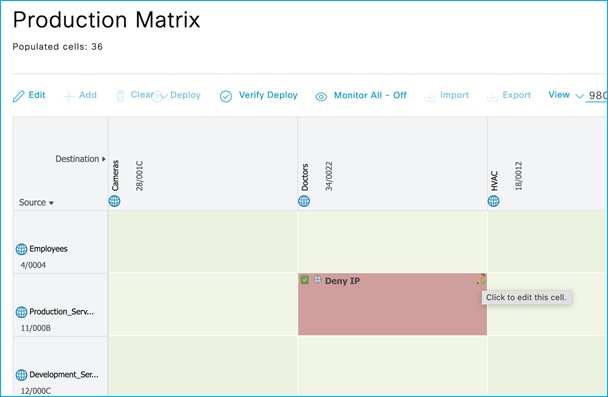Click the Production Matrix title
This screenshot has height=397, width=608.
(106, 19)
